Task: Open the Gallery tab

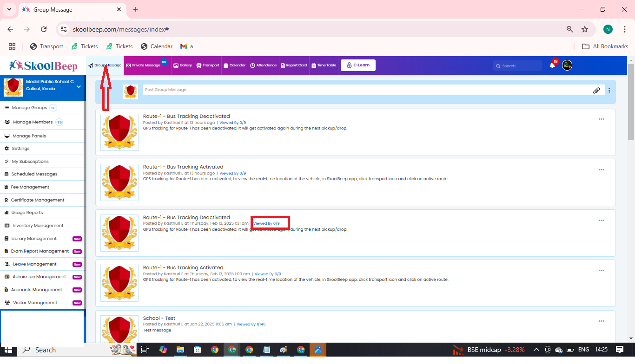Action: pyautogui.click(x=183, y=65)
